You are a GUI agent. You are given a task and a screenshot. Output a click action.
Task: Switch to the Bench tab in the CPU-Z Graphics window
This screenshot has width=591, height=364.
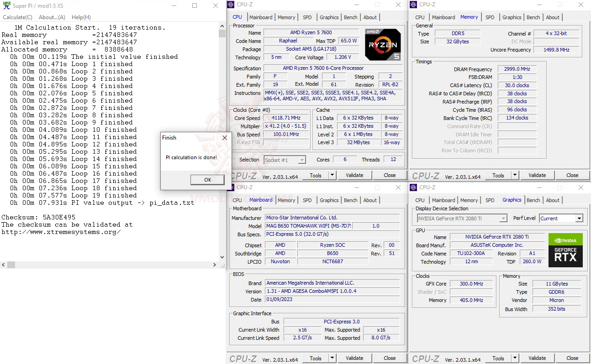click(x=533, y=200)
